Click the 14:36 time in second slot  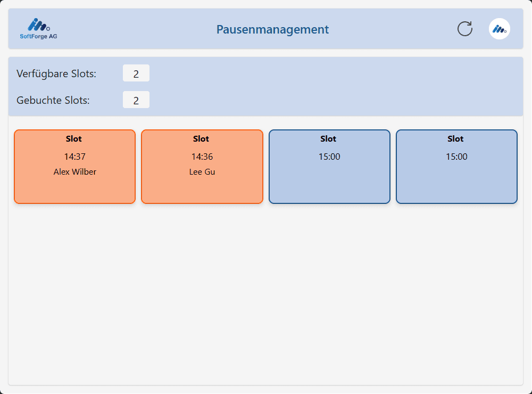[202, 157]
